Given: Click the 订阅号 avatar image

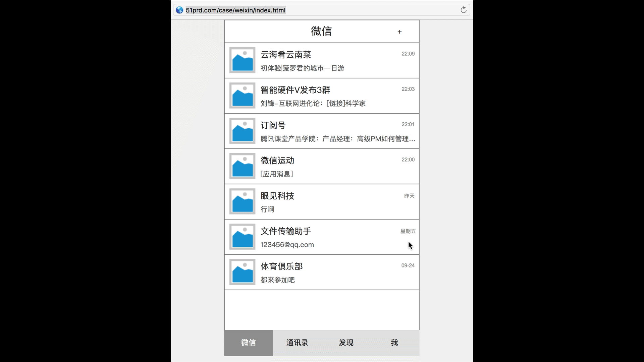Looking at the screenshot, I should point(242,131).
